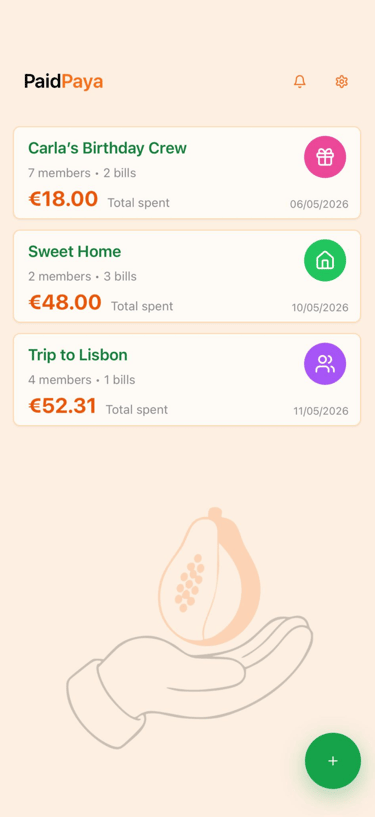This screenshot has width=375, height=817.
Task: Open the notifications bell icon
Action: [x=299, y=81]
